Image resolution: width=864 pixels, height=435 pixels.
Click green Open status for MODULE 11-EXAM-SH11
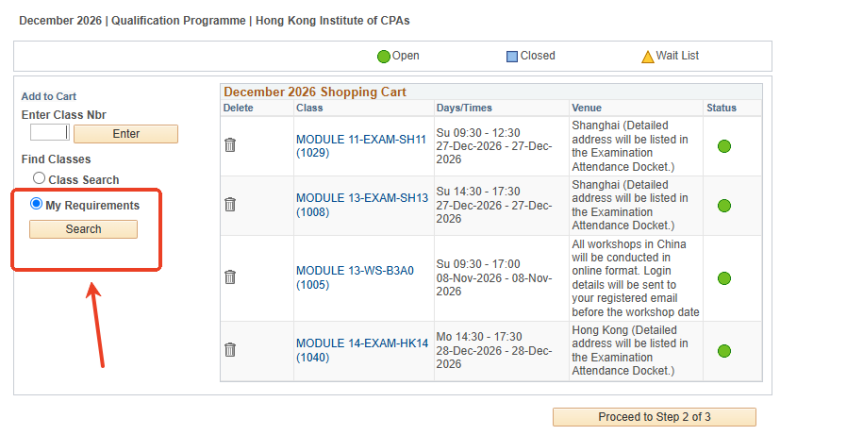coord(724,146)
